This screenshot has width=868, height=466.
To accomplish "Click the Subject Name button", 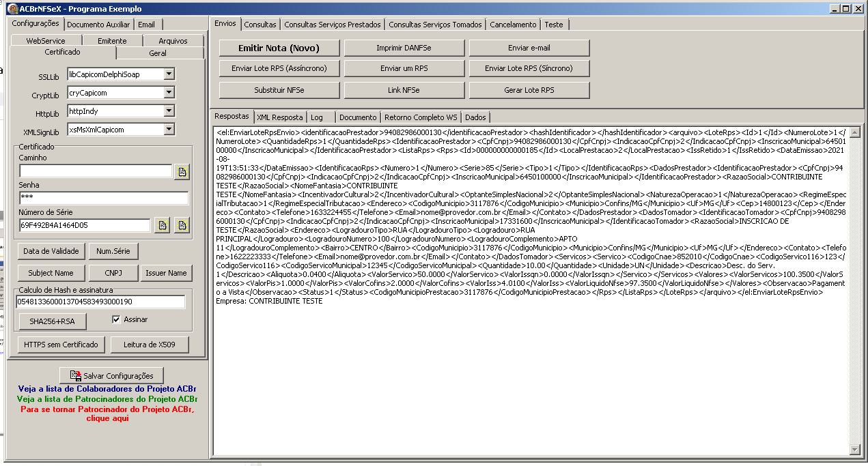I will tap(51, 273).
